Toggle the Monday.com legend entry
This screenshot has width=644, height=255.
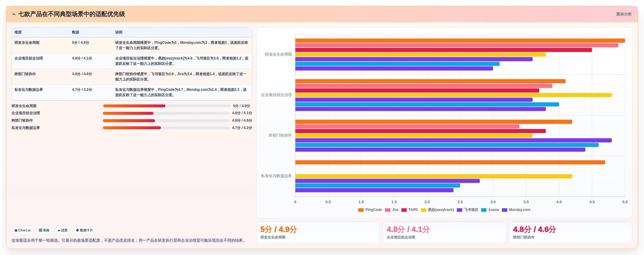pos(516,210)
